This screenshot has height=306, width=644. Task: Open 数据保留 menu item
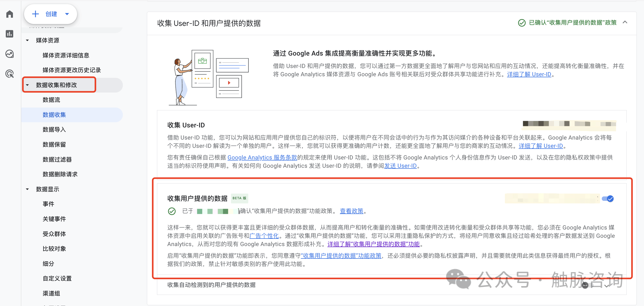click(x=54, y=144)
